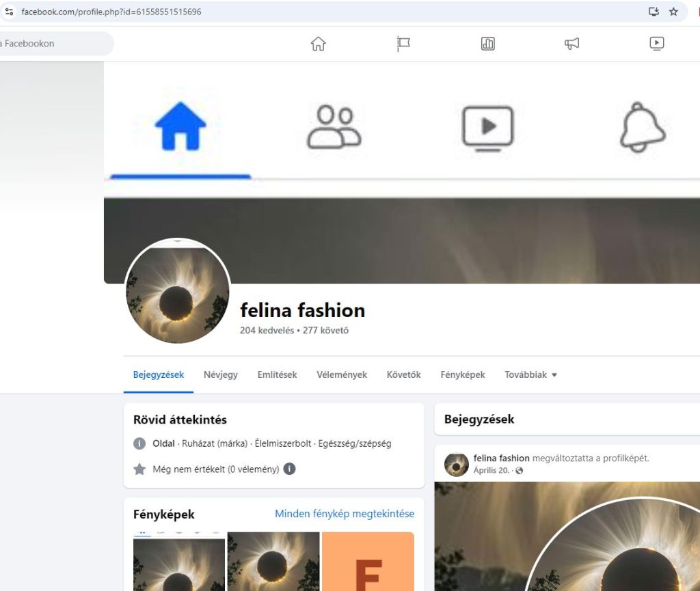The width and height of the screenshot is (700, 591).
Task: Click the browser address bar URL
Action: (x=111, y=12)
